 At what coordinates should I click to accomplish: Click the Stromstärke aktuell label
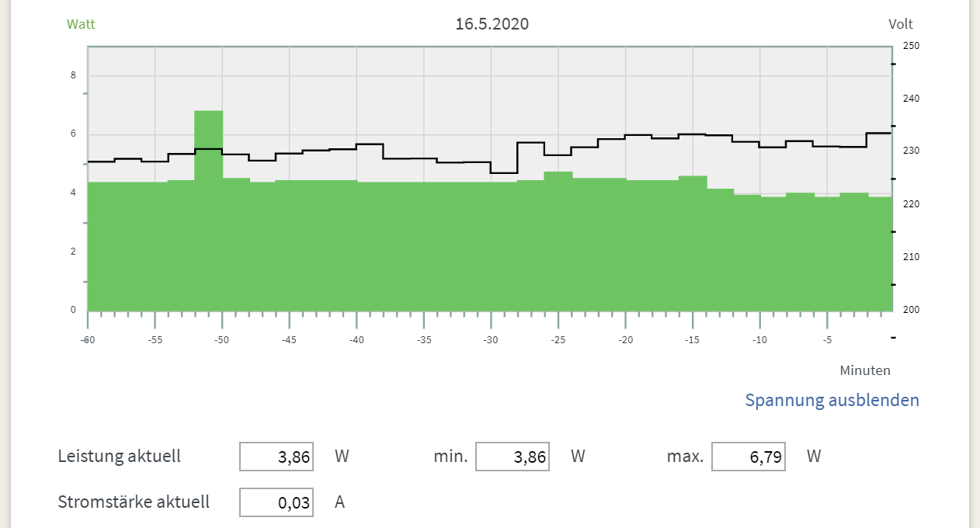[134, 502]
